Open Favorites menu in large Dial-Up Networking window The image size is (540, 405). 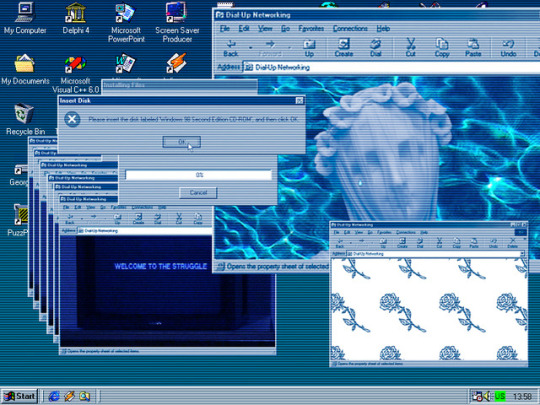[x=311, y=29]
